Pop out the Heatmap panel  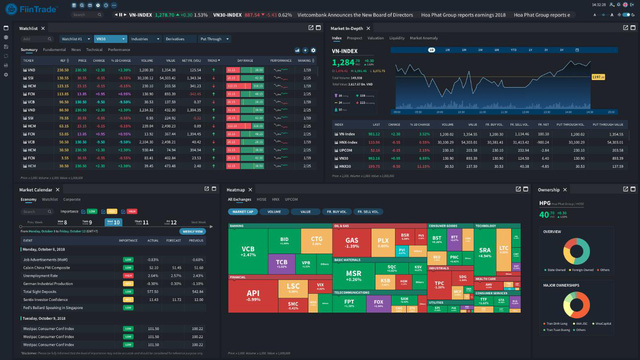(x=518, y=189)
